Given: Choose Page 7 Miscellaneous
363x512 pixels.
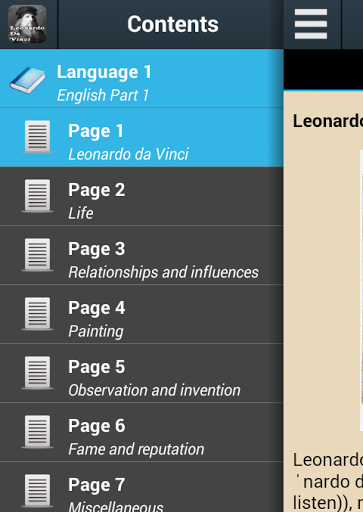Looking at the screenshot, I should pos(142,487).
